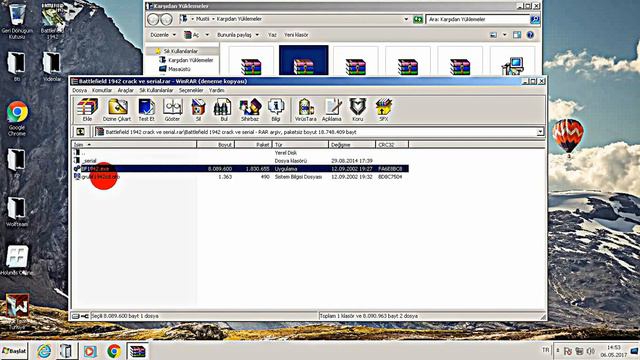Click the Başlat start button
This screenshot has height=360, width=640.
[x=14, y=351]
